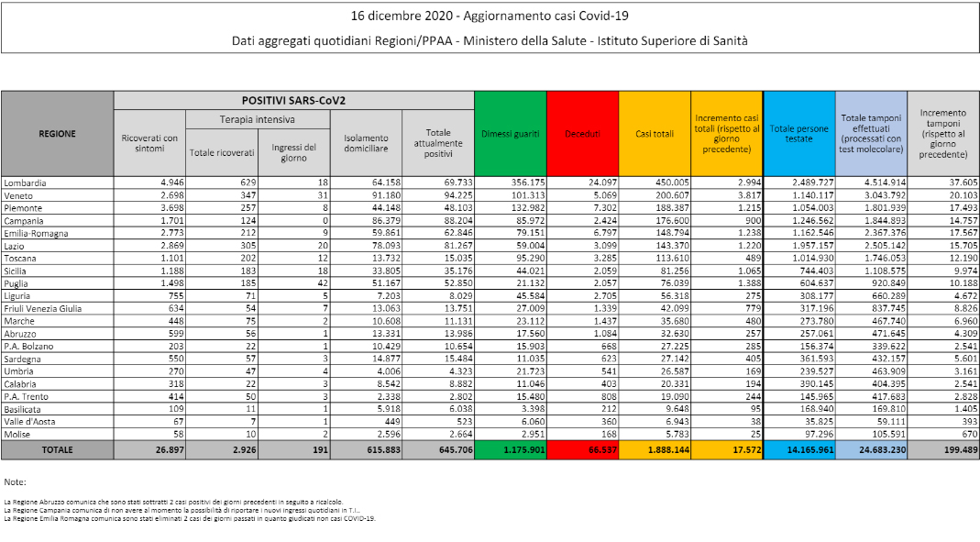980x542 pixels.
Task: Select the Regione Abruzzo note line
Action: 173,502
